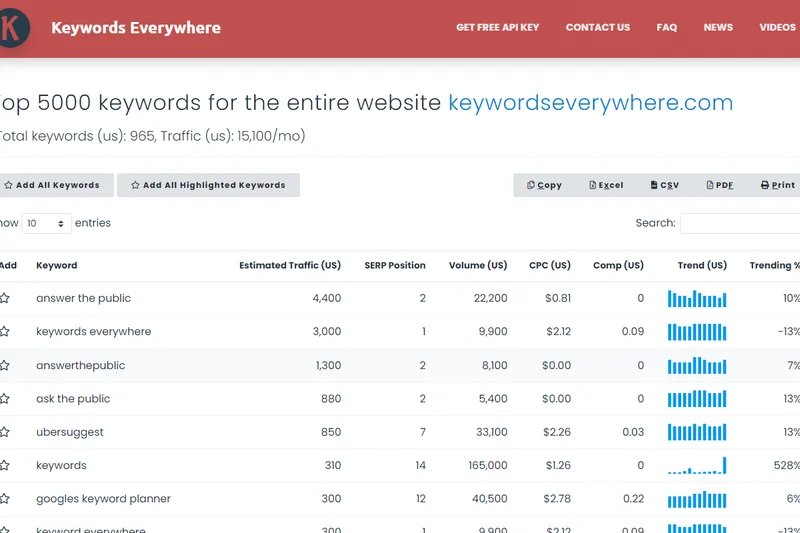Click the 33,100 volume value
This screenshot has height=533, width=800.
click(491, 432)
